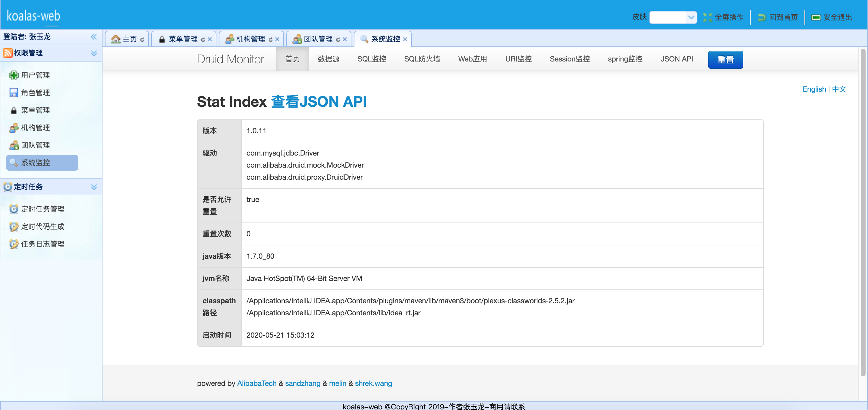868x410 pixels.
Task: Click the Druid Monitor brand title
Action: 231,59
